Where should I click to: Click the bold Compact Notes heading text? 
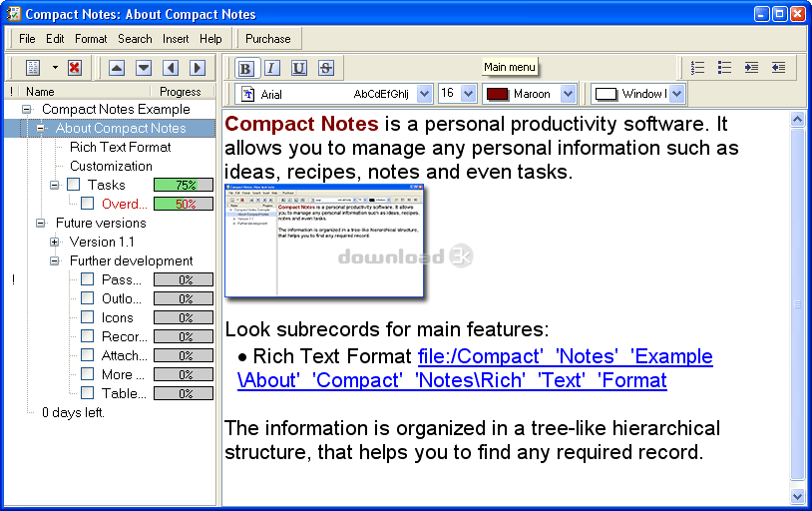tap(302, 124)
